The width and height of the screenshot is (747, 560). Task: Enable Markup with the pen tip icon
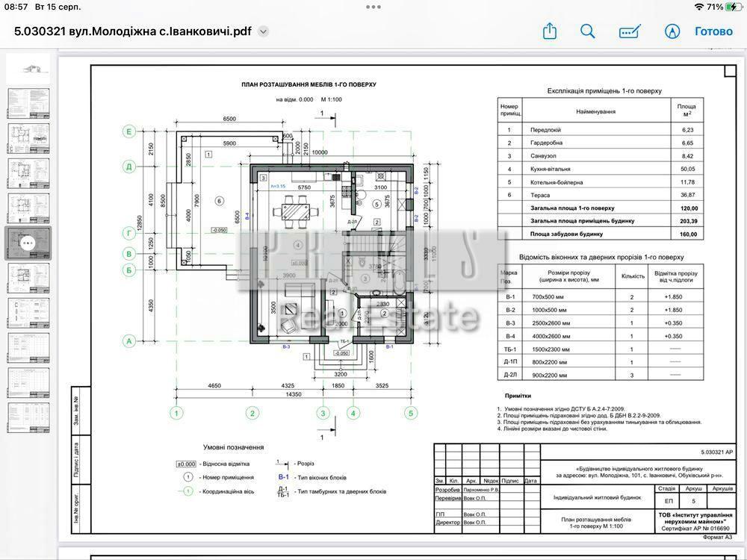pos(672,31)
